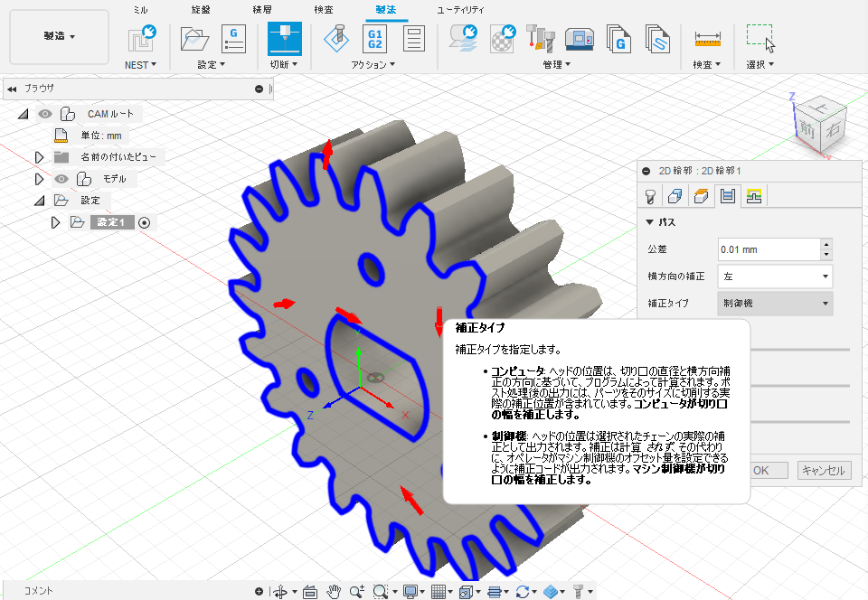Increase 公差 value with up stepper arrow
The width and height of the screenshot is (868, 600).
point(826,244)
